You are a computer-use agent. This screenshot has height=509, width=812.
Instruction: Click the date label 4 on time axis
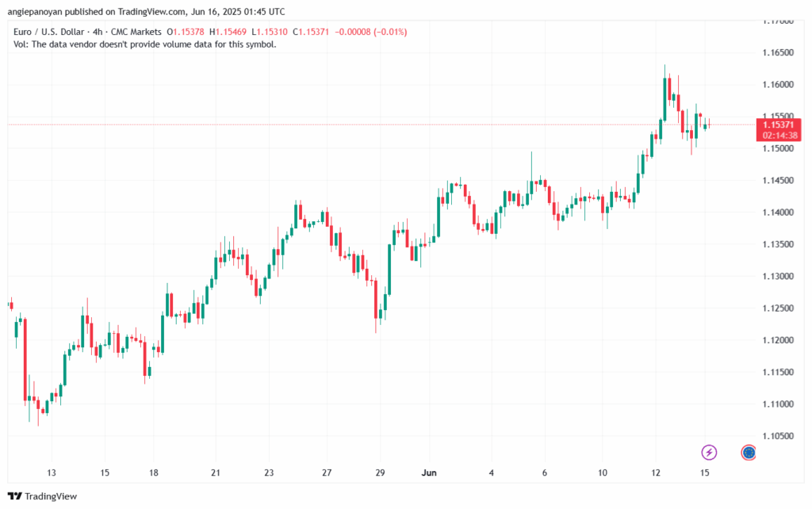(x=492, y=473)
